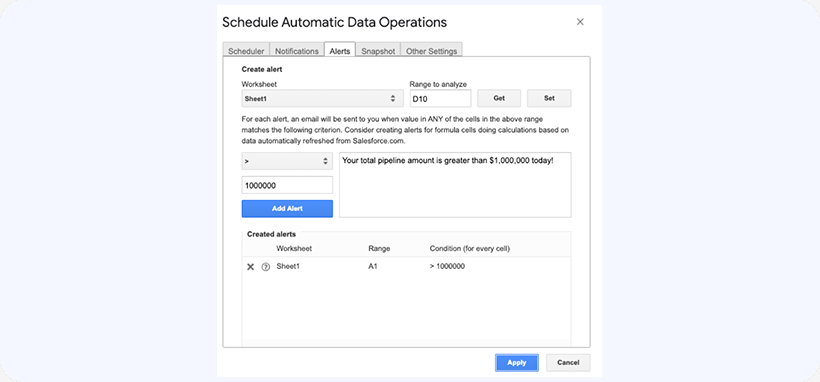This screenshot has width=820, height=382.
Task: Click the 'Created alerts' group label
Action: (271, 234)
